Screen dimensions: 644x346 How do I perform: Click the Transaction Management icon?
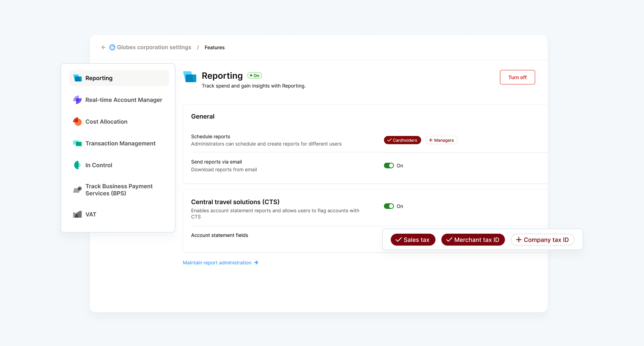click(x=78, y=144)
